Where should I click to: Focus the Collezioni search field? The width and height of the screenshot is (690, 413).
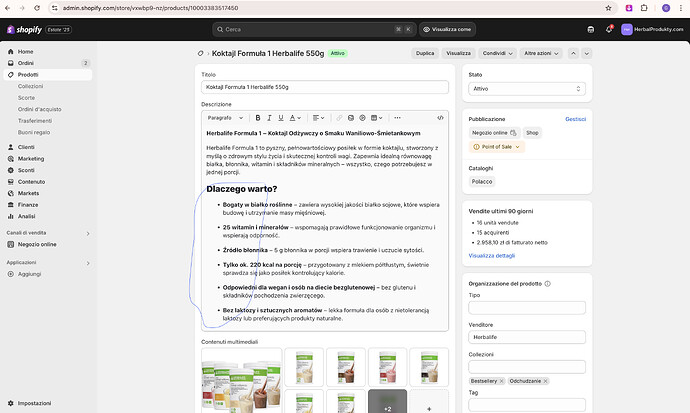(527, 367)
